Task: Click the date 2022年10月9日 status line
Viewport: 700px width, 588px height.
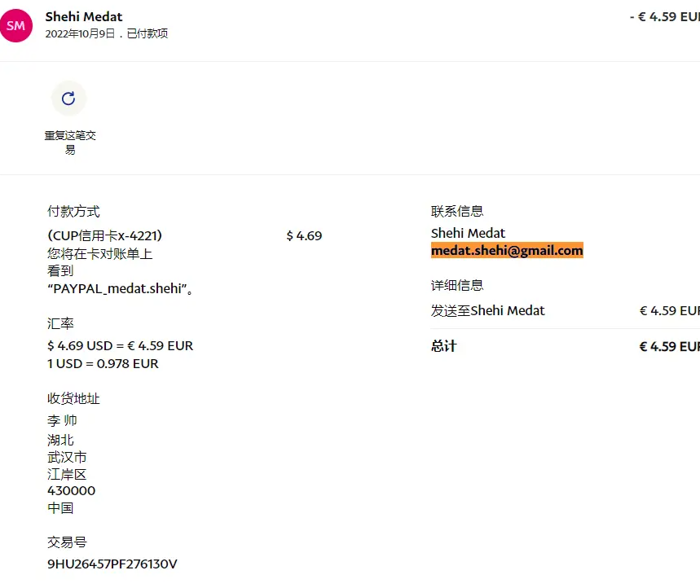Action: click(107, 34)
